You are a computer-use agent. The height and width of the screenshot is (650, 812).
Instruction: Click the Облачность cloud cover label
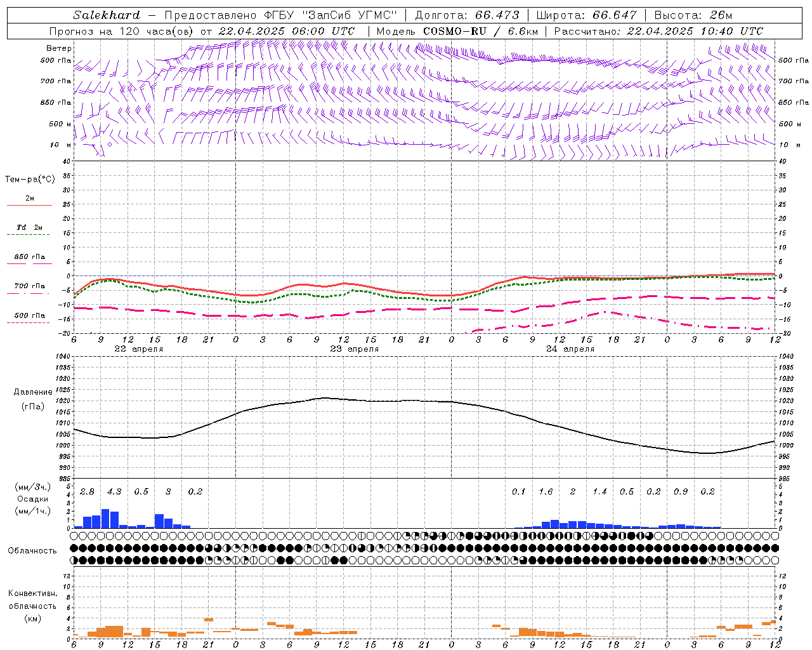point(32,550)
